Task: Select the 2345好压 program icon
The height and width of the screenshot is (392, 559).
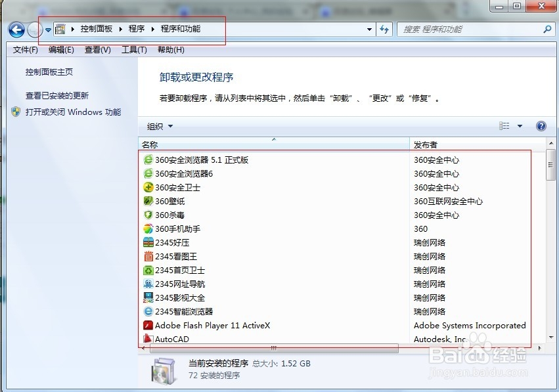Action: [x=148, y=242]
